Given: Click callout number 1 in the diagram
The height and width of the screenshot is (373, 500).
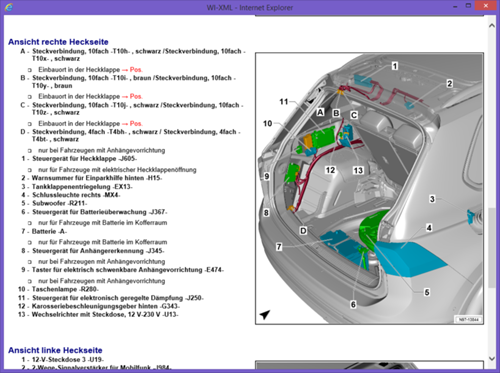Looking at the screenshot, I should [x=395, y=66].
